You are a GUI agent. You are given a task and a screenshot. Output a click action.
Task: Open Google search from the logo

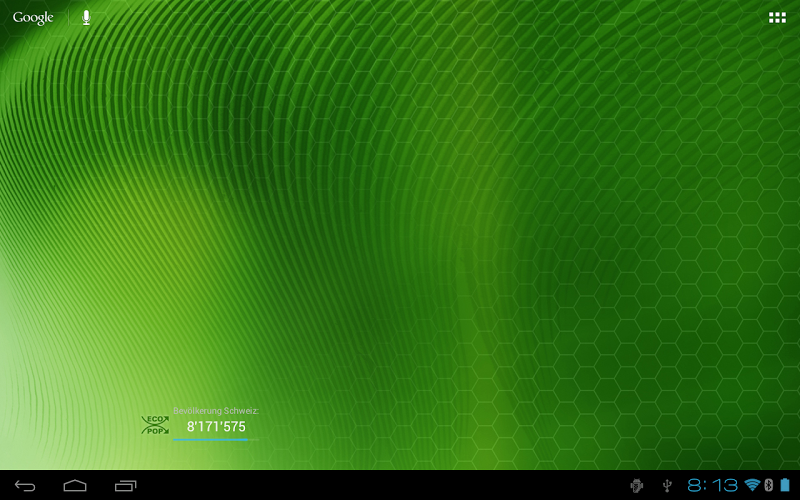pyautogui.click(x=33, y=18)
